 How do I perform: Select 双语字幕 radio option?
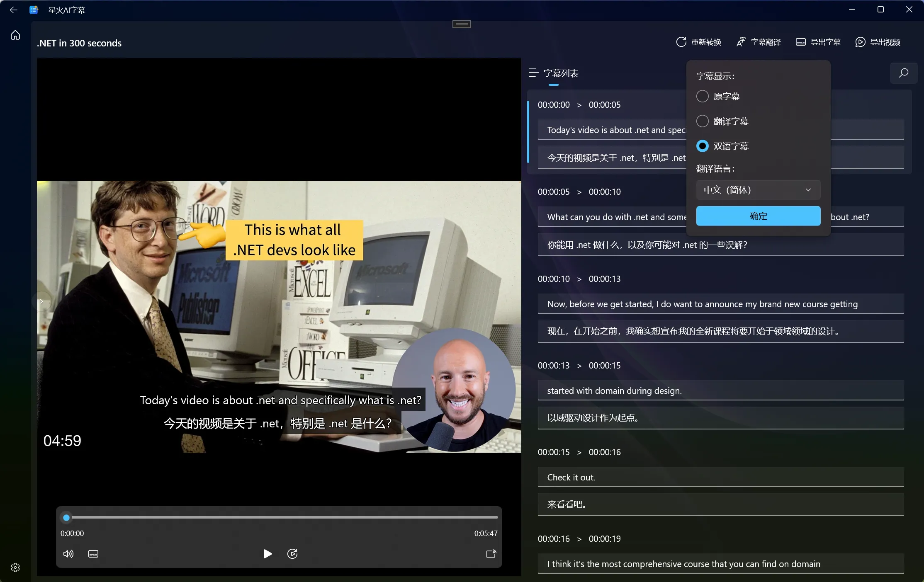click(703, 146)
